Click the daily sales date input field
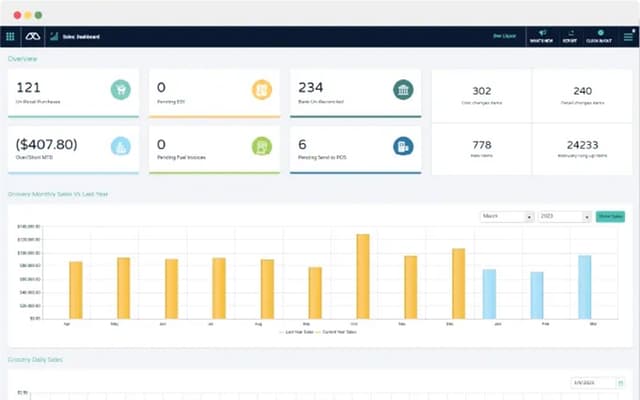This screenshot has width=640, height=400. (593, 383)
